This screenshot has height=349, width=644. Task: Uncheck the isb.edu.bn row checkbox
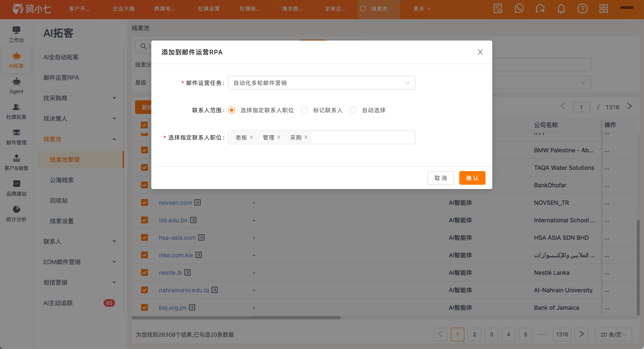tap(144, 220)
